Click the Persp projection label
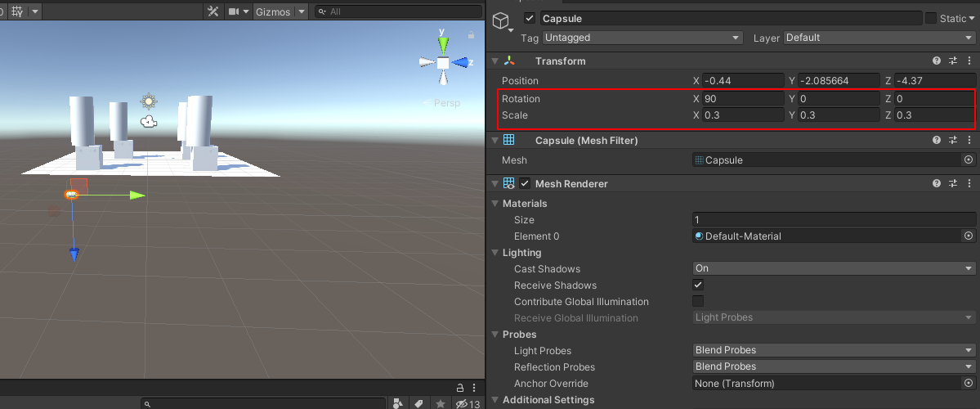 tap(446, 103)
